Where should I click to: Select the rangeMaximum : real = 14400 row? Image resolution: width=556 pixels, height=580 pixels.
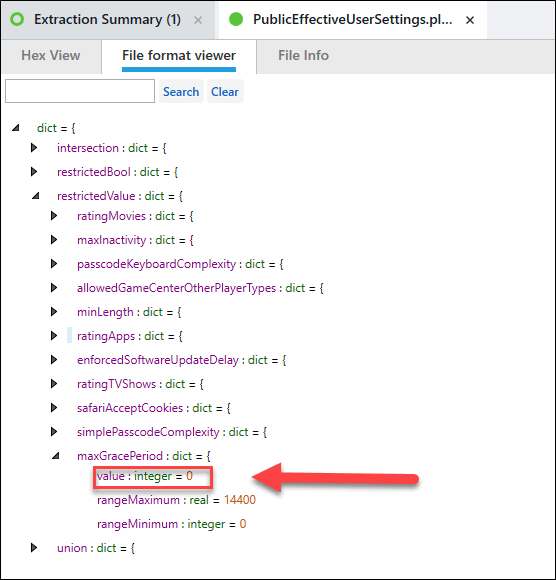[x=176, y=500]
